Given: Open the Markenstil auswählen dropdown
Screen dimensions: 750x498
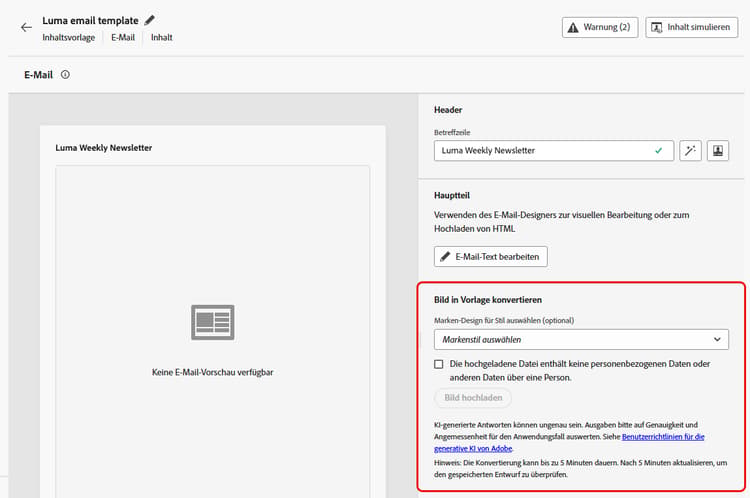Looking at the screenshot, I should coord(581,339).
